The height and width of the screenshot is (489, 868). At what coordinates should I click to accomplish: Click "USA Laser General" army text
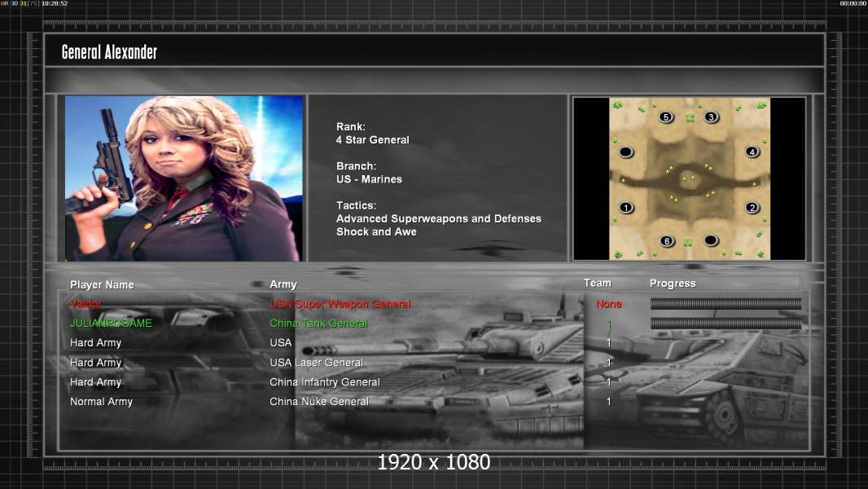(316, 363)
